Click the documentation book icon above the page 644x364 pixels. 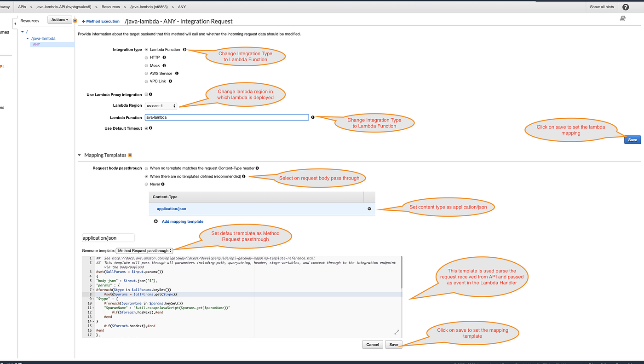(623, 17)
